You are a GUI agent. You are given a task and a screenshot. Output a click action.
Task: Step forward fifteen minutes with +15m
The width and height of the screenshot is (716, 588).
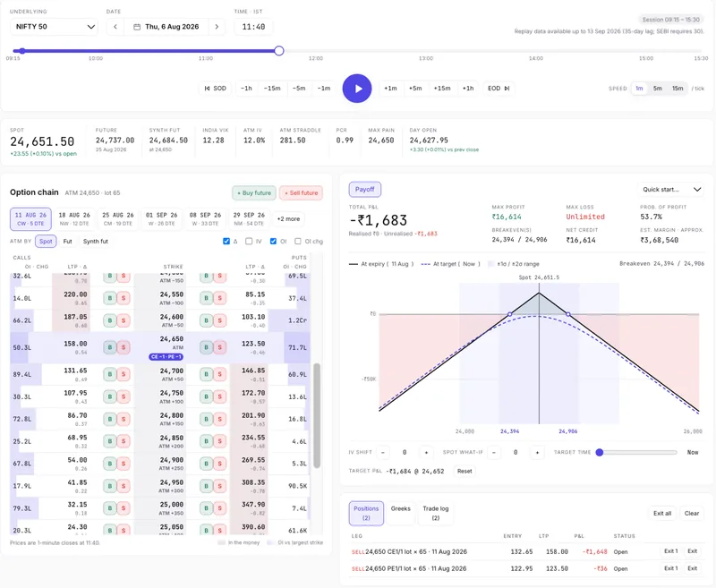coord(442,88)
